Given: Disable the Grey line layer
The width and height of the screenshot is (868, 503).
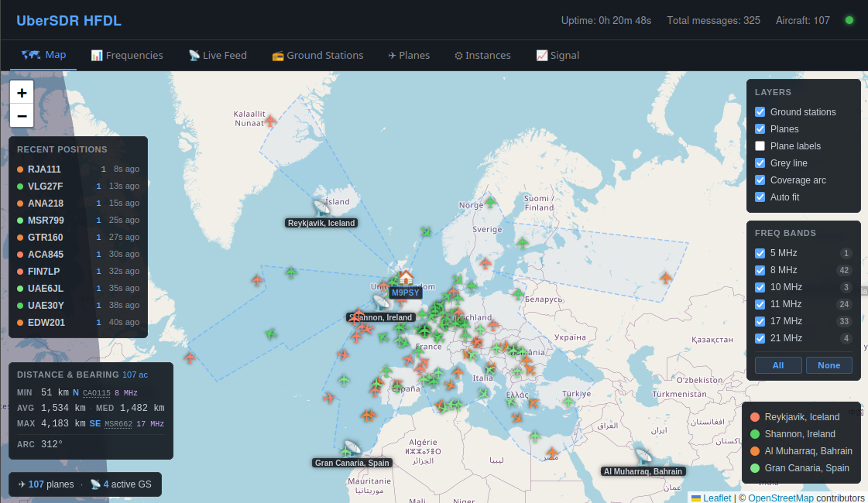Looking at the screenshot, I should [760, 163].
